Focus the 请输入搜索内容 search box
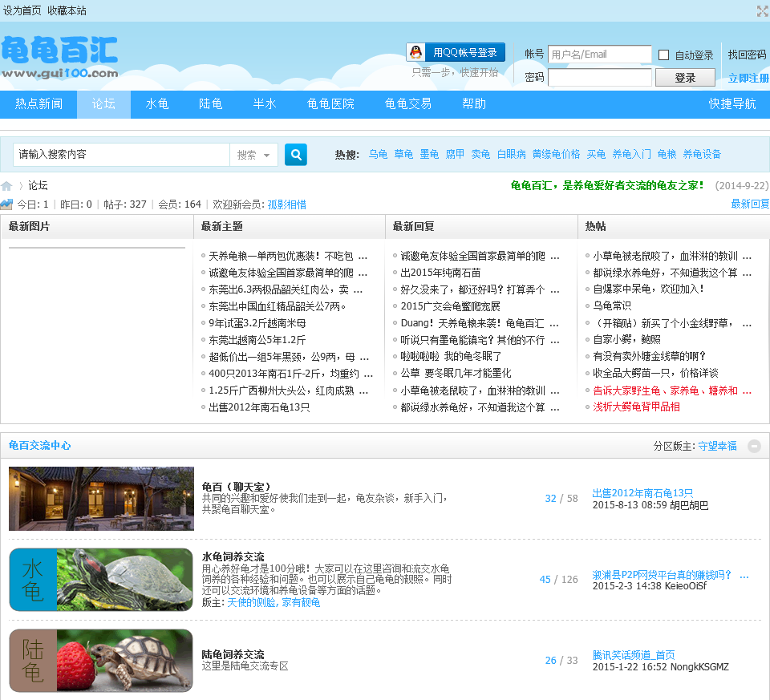The image size is (770, 700). point(122,155)
